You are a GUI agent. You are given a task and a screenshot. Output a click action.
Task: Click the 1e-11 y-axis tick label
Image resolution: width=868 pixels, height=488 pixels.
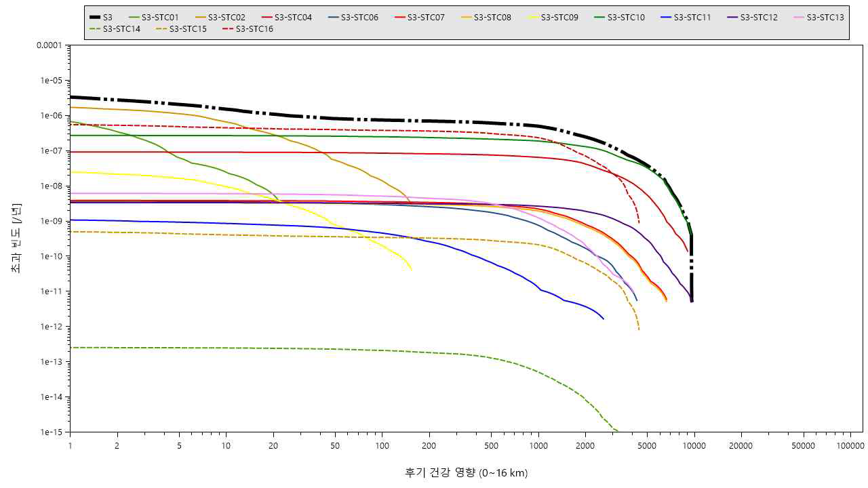(52, 292)
